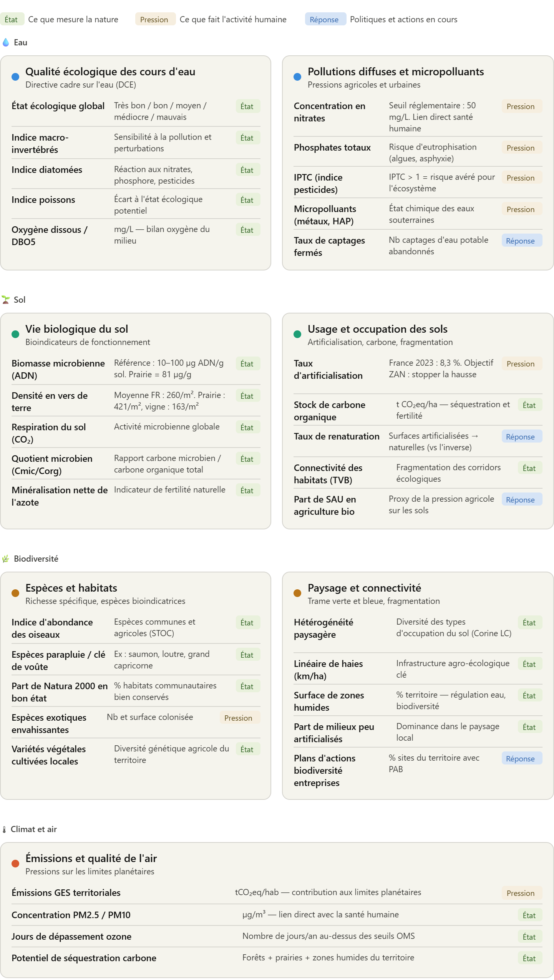Viewport: 554px width, 980px height.
Task: Click the leaf icon beside Biodiversité
Action: tap(6, 559)
